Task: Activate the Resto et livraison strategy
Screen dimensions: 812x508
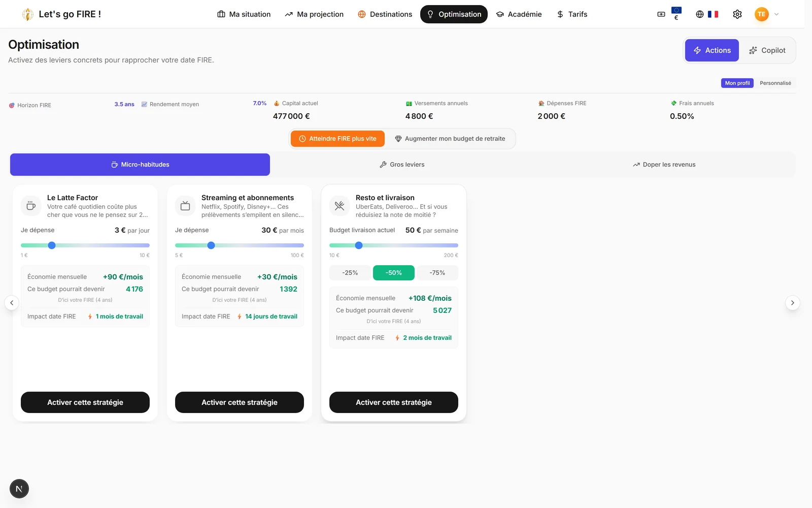Action: pyautogui.click(x=394, y=402)
